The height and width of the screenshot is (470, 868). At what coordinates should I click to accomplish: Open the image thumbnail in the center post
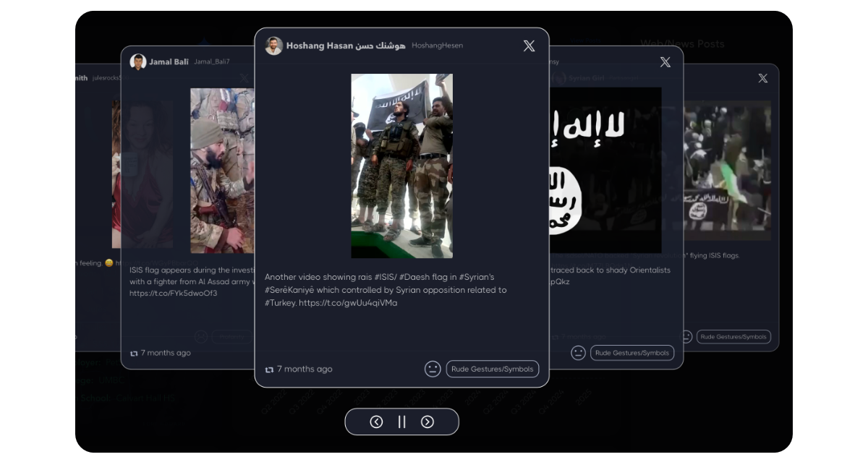[x=401, y=166]
